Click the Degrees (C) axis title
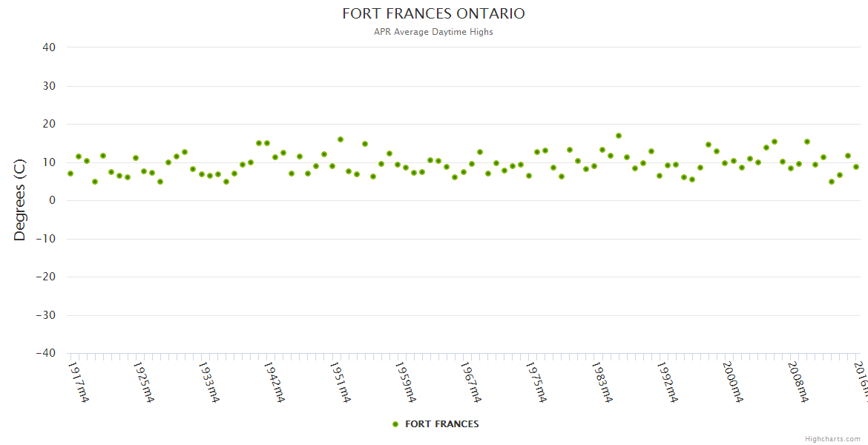Screen dimensions: 868x445 tap(20, 200)
